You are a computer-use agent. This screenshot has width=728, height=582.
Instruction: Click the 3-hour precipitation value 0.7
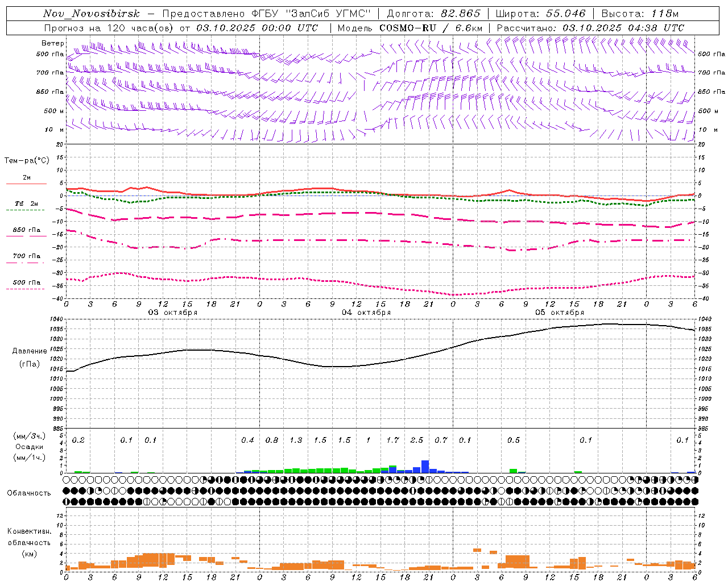tap(441, 440)
